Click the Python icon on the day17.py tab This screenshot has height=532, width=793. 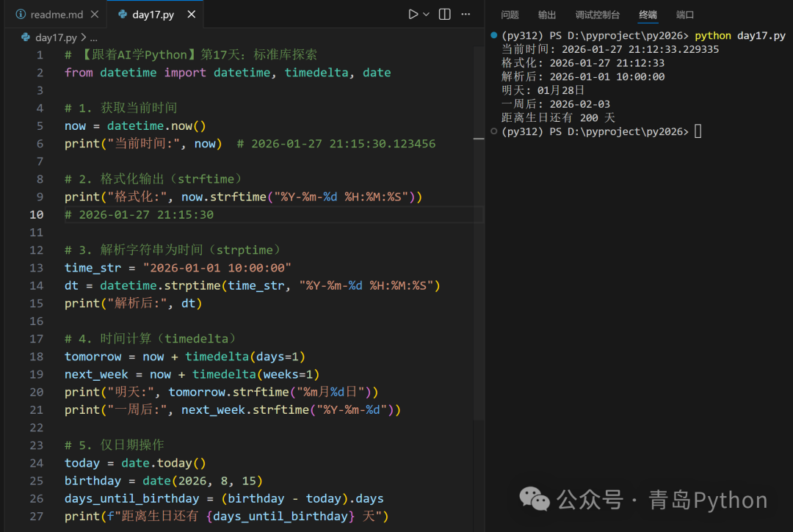coord(121,12)
